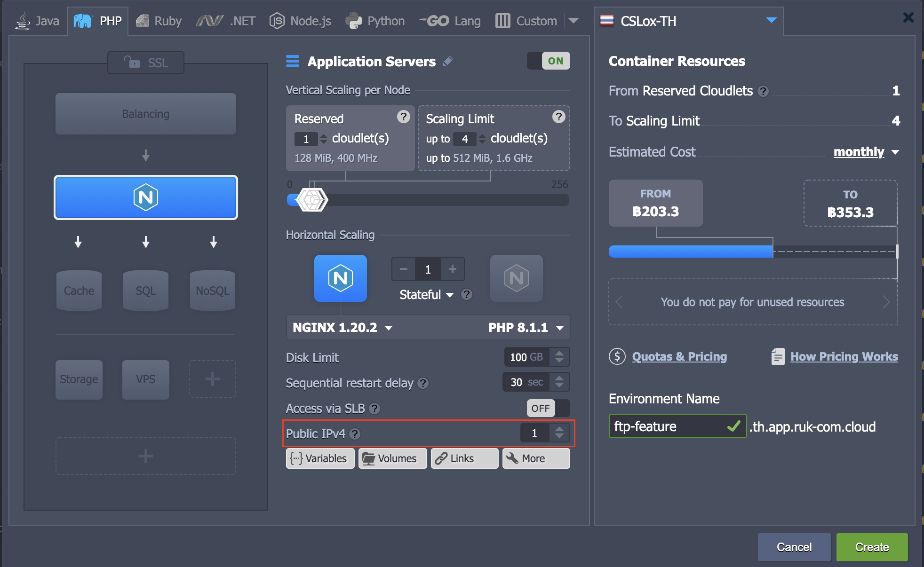
Task: Switch to the GO Lang tab
Action: point(450,21)
